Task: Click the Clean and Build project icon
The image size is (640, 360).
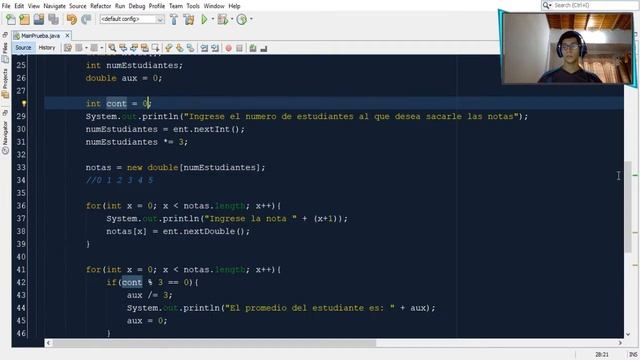Action: pos(189,19)
